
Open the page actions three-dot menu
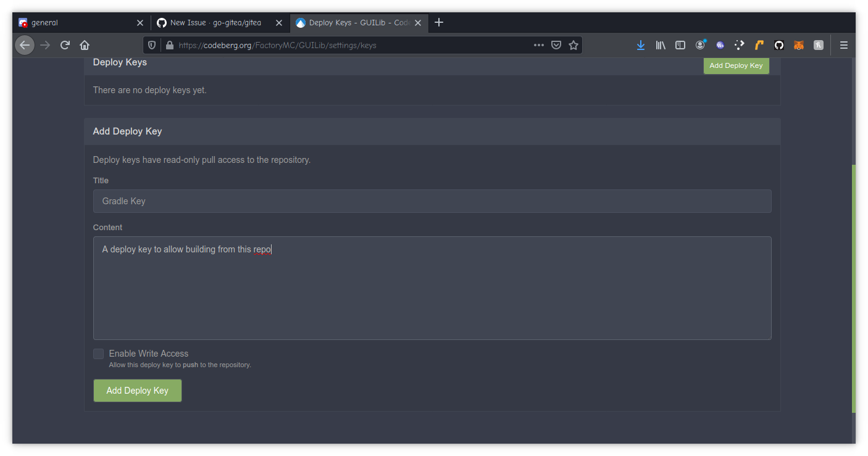click(538, 44)
